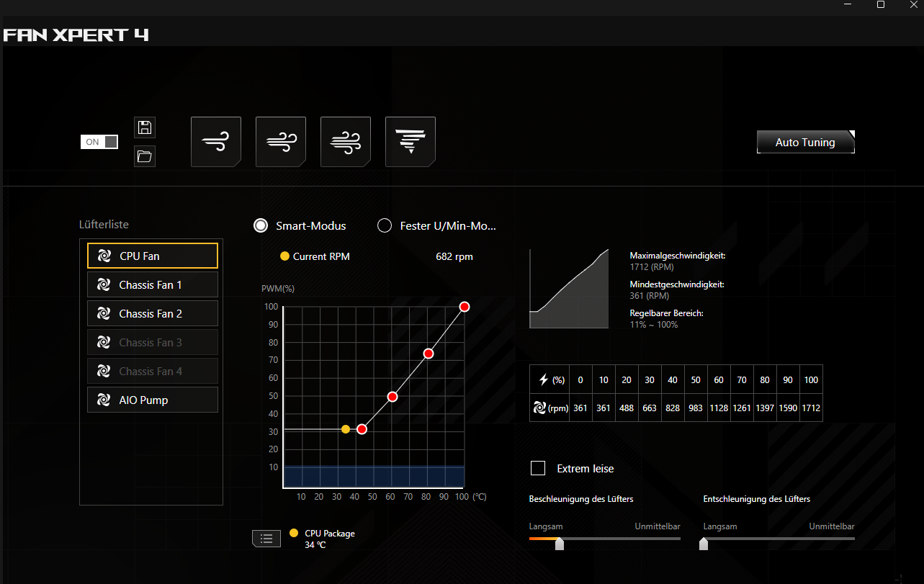
Task: Select CPU Fan in the Lüfterliste
Action: pos(152,255)
